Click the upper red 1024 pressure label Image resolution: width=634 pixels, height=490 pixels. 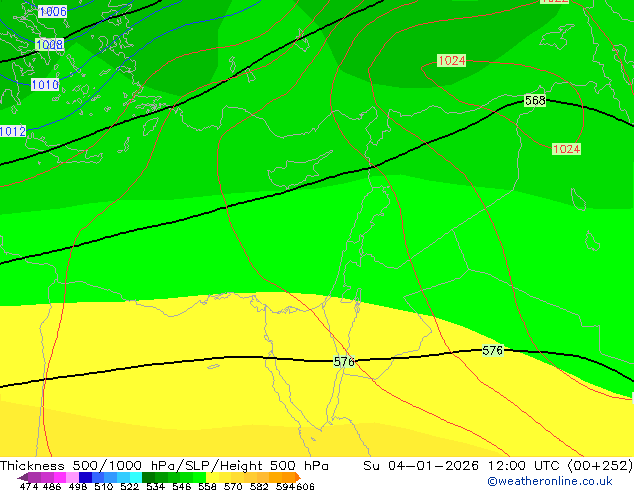[x=452, y=61]
